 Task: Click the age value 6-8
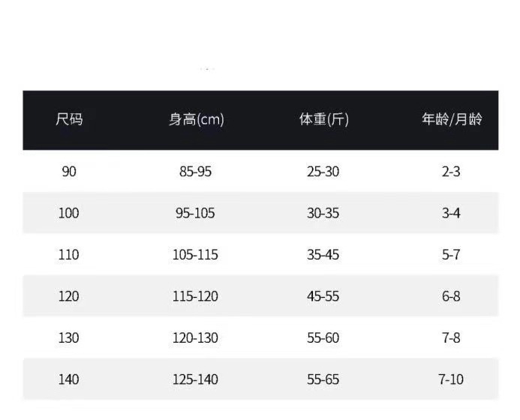451,296
